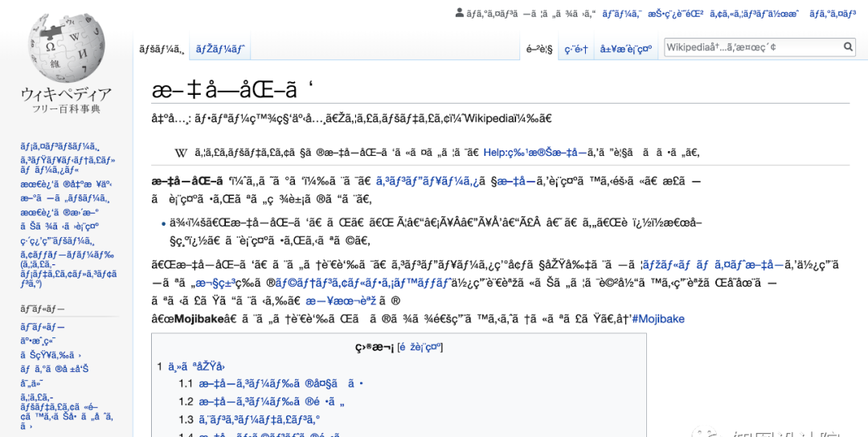Click the user silhouette icon in top bar
Image resolution: width=868 pixels, height=437 pixels.
point(460,14)
